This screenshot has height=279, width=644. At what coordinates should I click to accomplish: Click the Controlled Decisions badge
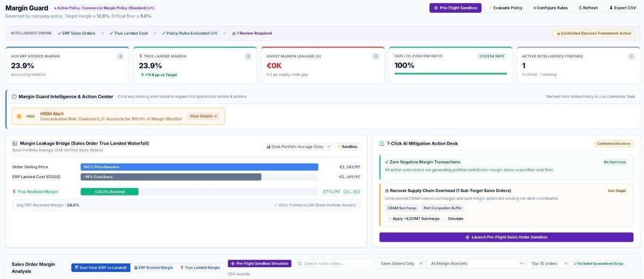coord(614,144)
